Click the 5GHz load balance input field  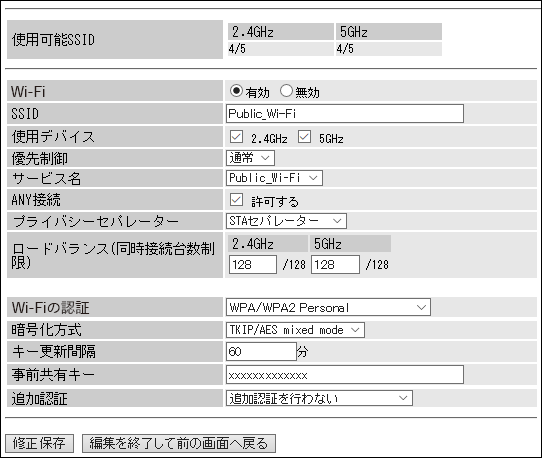click(335, 265)
